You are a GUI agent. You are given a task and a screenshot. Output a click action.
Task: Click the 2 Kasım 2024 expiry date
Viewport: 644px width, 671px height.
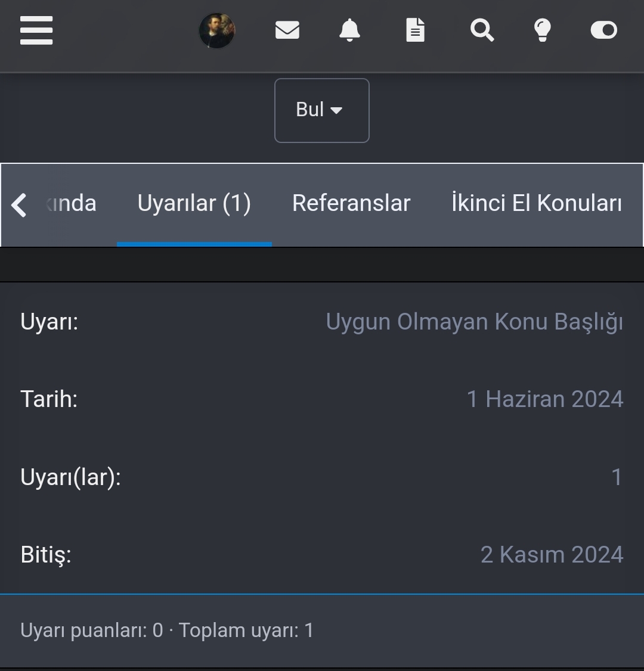tap(552, 555)
